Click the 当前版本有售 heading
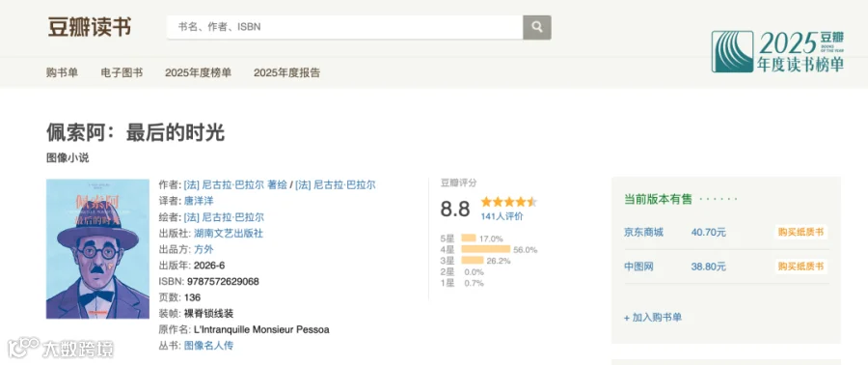Image resolution: width=868 pixels, height=365 pixels. 658,199
